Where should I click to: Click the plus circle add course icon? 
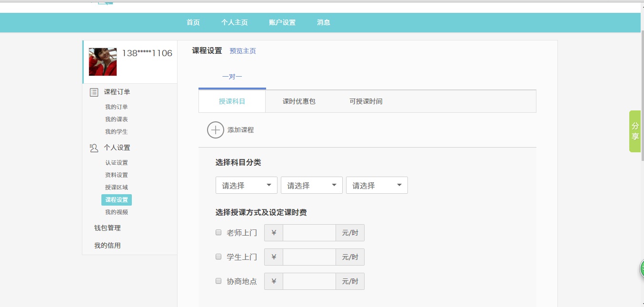tap(216, 130)
